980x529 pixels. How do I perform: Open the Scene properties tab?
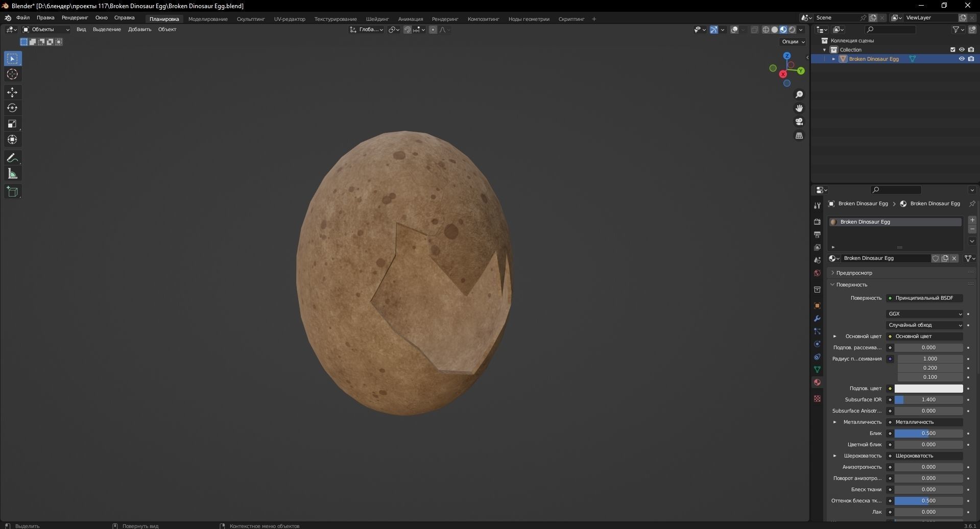click(817, 260)
